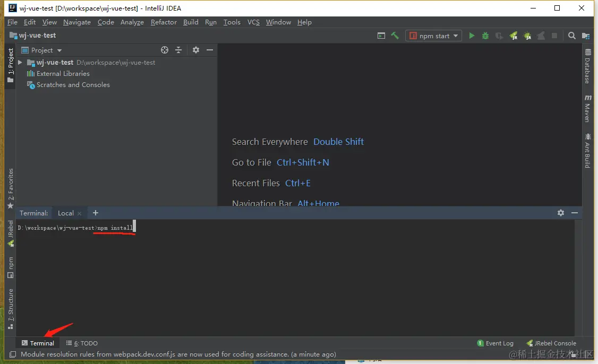Open Search Everywhere magnifier icon
This screenshot has width=598, height=364.
pos(571,36)
